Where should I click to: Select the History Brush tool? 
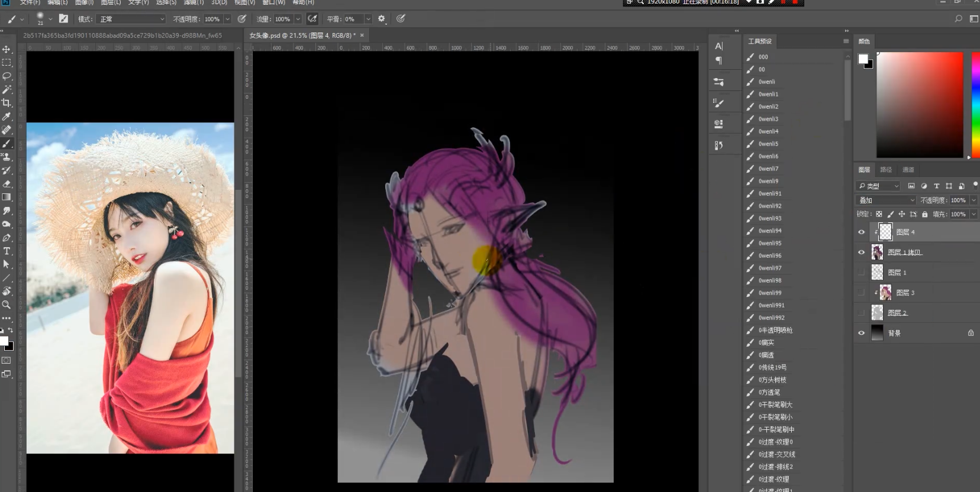(7, 171)
